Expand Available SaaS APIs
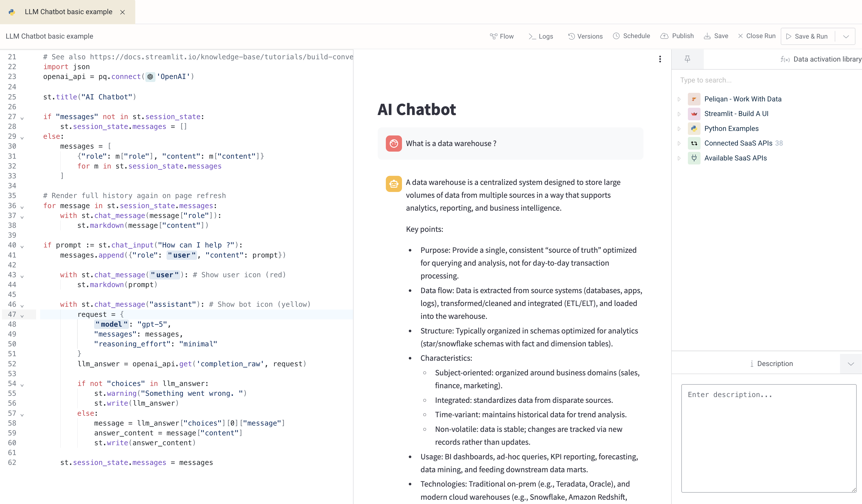 coord(679,158)
